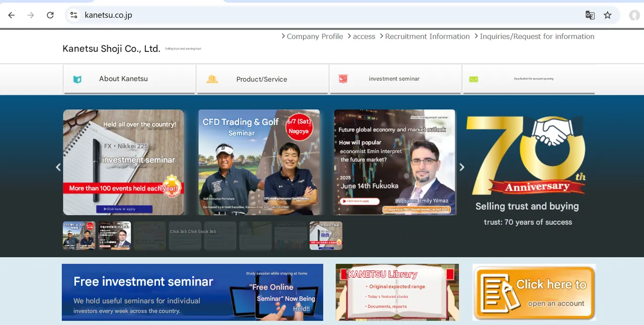Click 'Click here to apply' on FX seminar banner
The image size is (644, 325).
coord(124,209)
